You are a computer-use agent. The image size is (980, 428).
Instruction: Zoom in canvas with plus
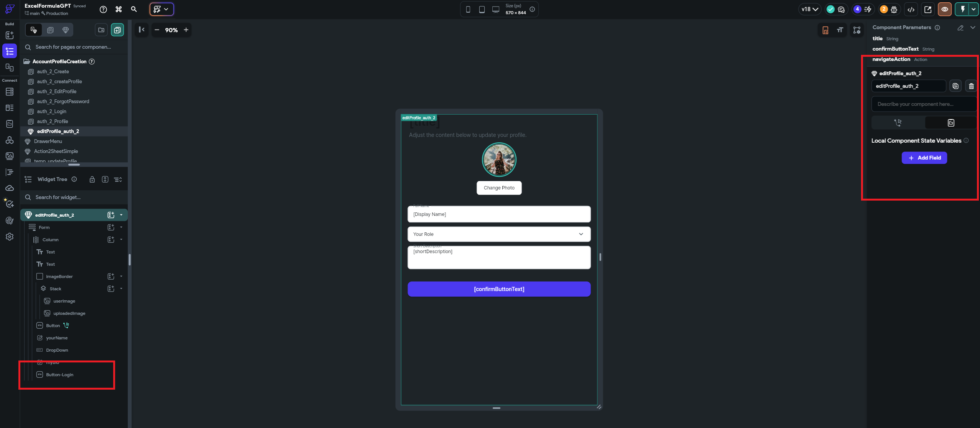pyautogui.click(x=186, y=30)
